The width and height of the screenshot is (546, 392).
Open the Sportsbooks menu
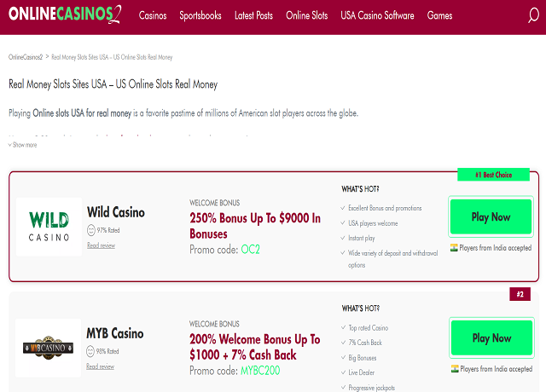pos(201,15)
